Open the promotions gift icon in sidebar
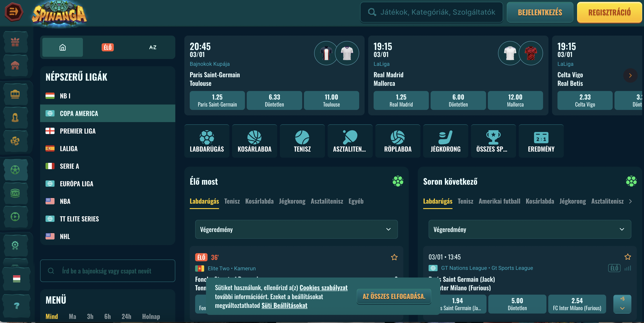 pyautogui.click(x=16, y=42)
